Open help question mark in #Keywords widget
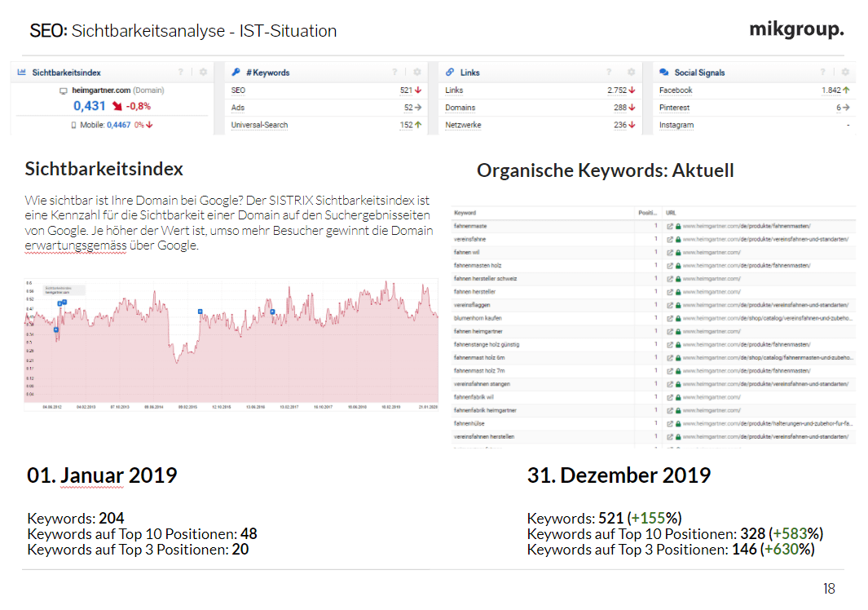Image resolution: width=868 pixels, height=610 pixels. [394, 72]
